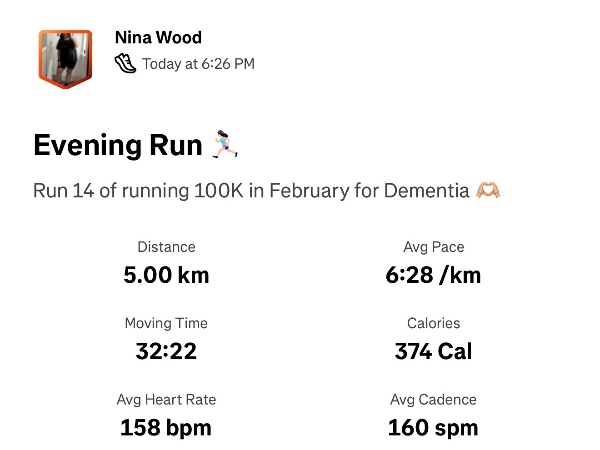Click the 5.00 km distance value

click(x=166, y=275)
